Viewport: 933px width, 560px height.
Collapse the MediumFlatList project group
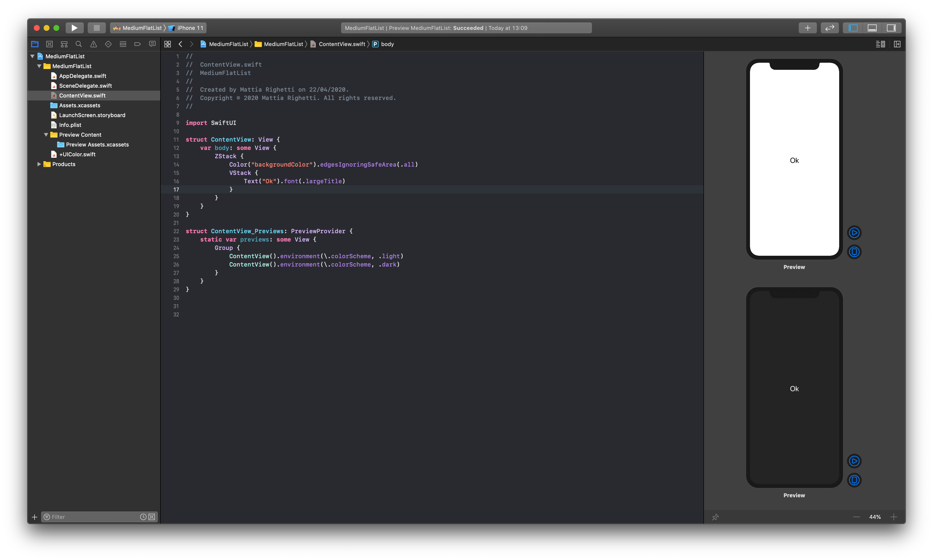[x=32, y=56]
